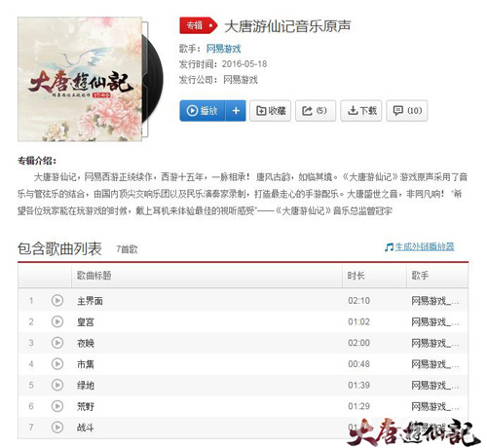Open song title 皇宫
Viewport: 487px width, 448px height.
[86, 322]
